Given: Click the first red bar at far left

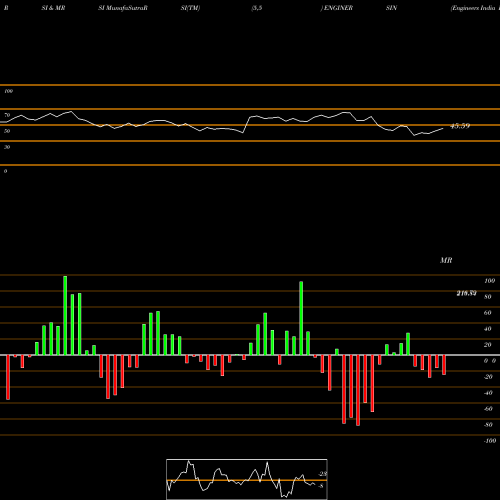Looking at the screenshot, I should [8, 377].
